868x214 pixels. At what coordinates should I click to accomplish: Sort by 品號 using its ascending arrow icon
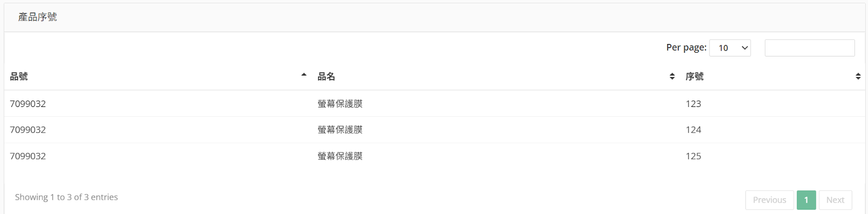[x=304, y=74]
